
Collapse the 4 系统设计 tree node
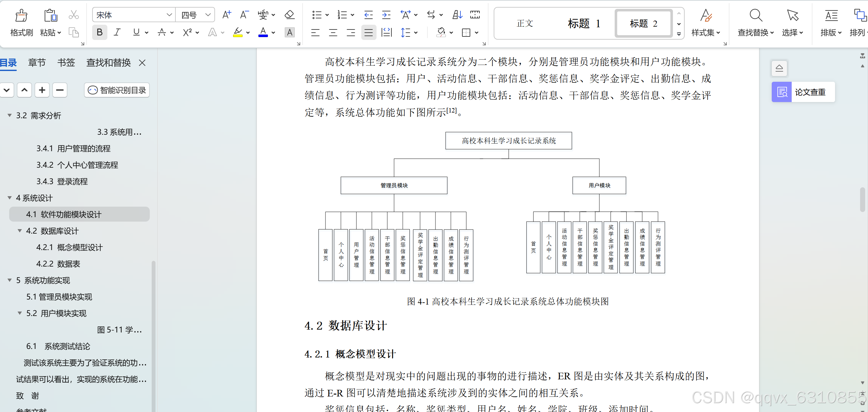tap(10, 198)
